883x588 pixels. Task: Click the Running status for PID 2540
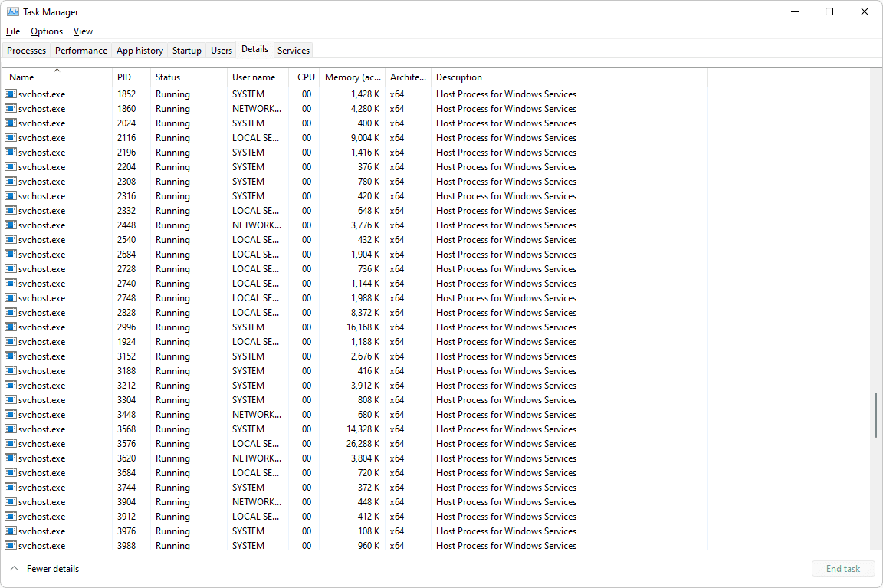pyautogui.click(x=172, y=240)
